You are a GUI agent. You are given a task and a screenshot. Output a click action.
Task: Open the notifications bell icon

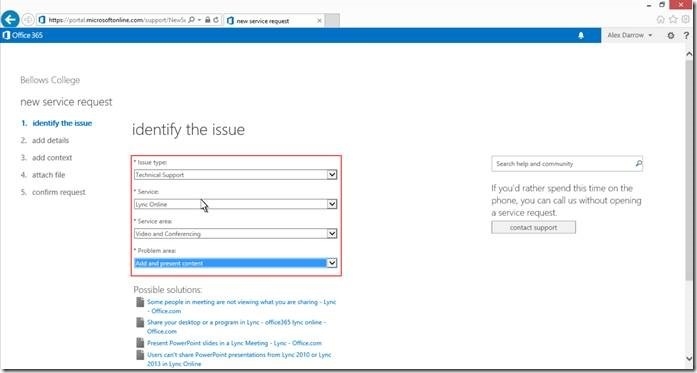pyautogui.click(x=581, y=36)
